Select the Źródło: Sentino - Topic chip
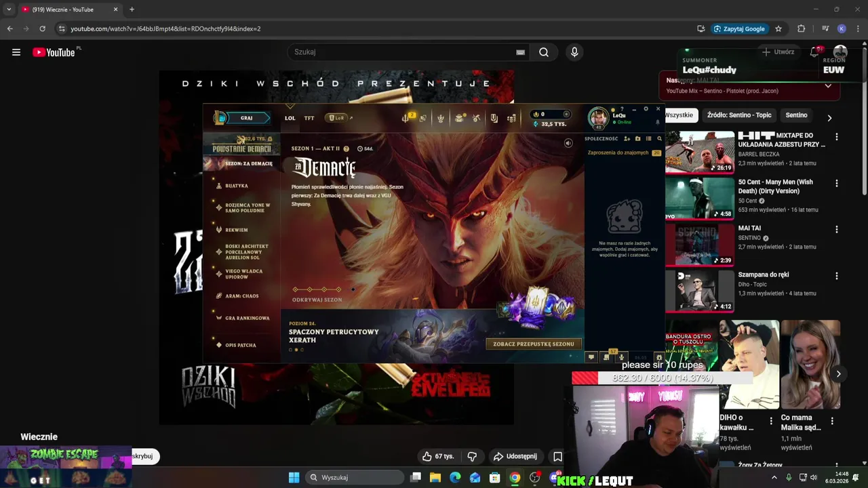 [x=739, y=115]
